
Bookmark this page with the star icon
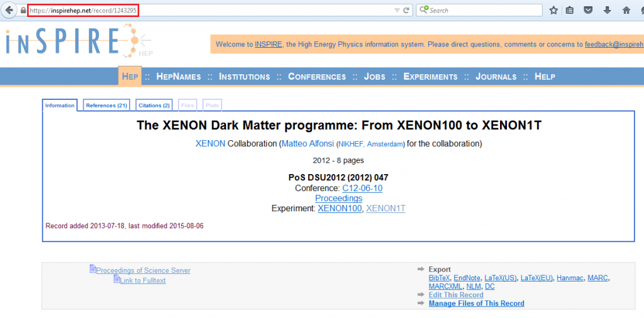tap(553, 10)
